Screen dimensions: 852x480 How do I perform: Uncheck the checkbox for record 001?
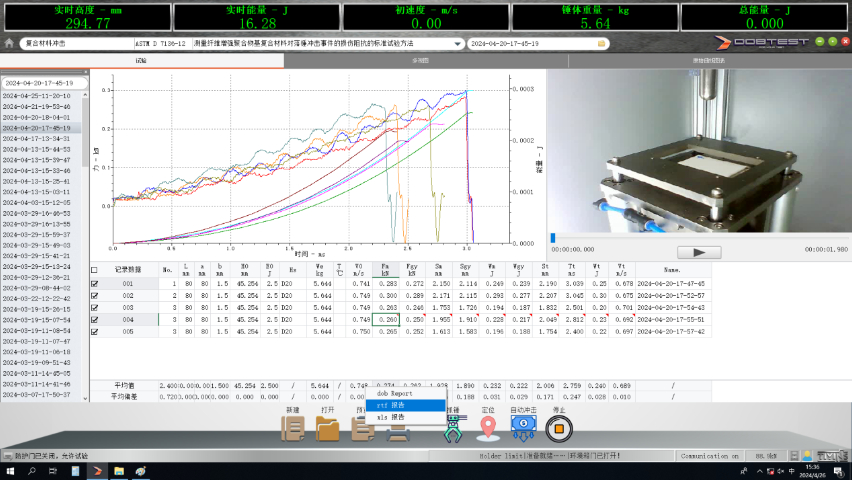click(95, 284)
